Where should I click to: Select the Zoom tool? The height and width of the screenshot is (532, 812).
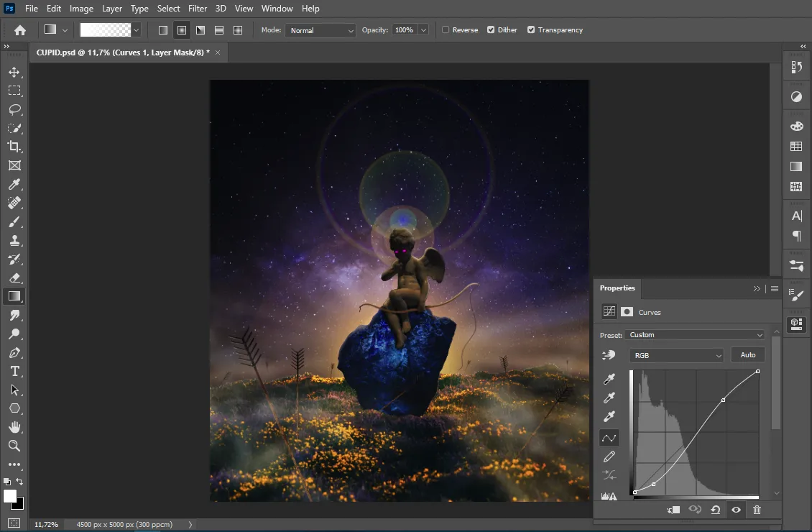coord(14,446)
